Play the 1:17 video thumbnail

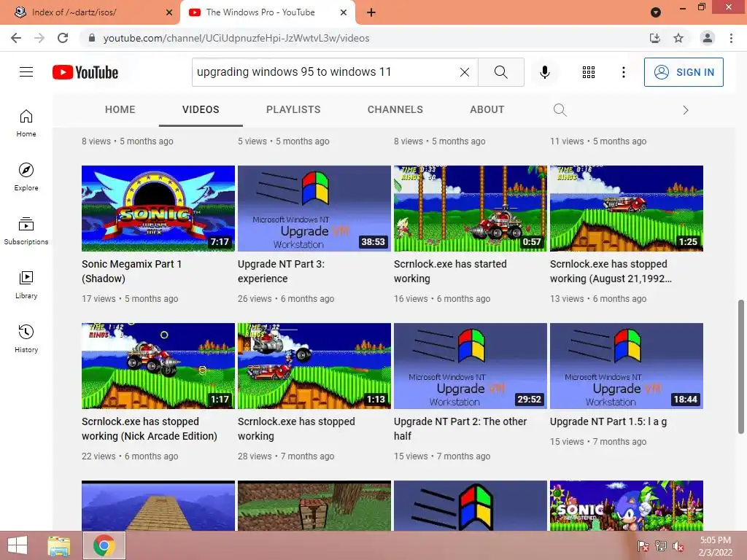[x=158, y=366]
